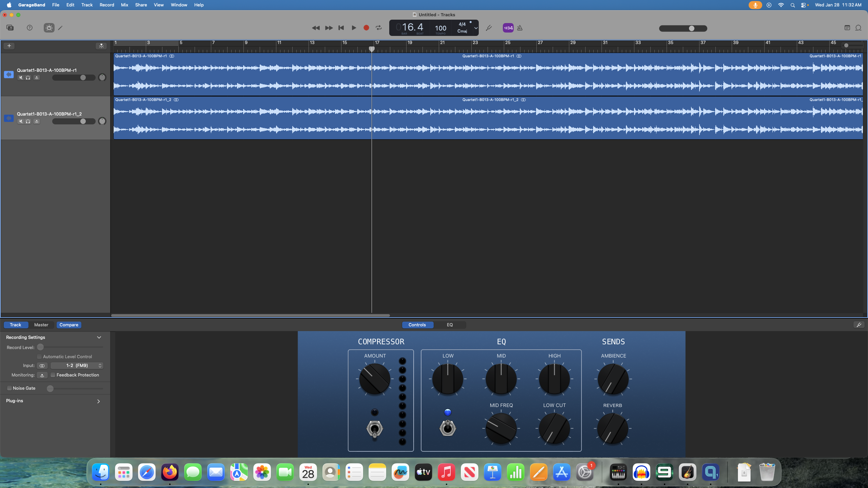Screen dimensions: 868x488
Task: Collapse the Recording Settings section
Action: tap(99, 337)
